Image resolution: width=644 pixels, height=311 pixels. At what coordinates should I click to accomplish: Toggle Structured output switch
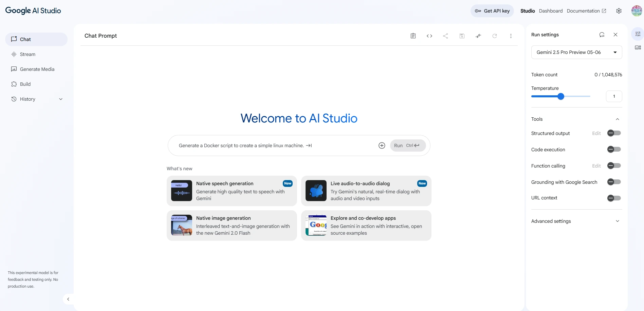614,133
